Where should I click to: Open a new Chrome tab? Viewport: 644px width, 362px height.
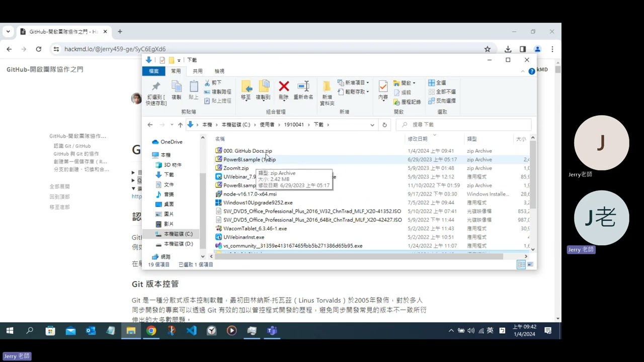[120, 32]
